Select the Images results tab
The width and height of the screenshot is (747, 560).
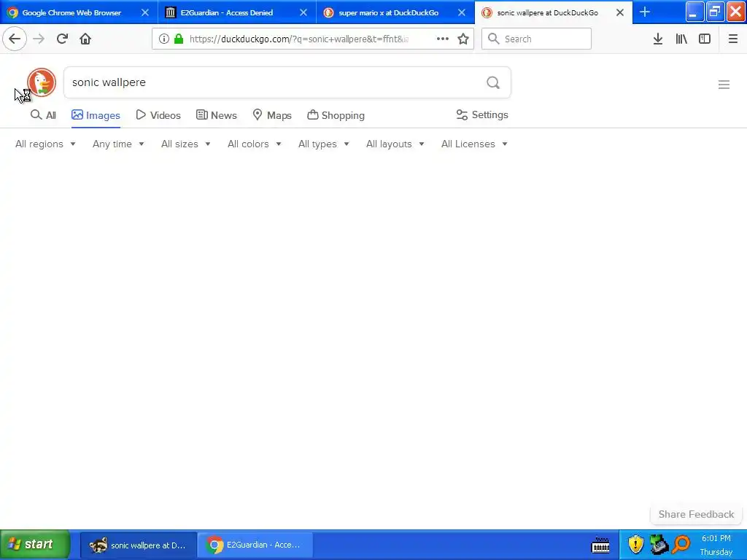point(96,115)
